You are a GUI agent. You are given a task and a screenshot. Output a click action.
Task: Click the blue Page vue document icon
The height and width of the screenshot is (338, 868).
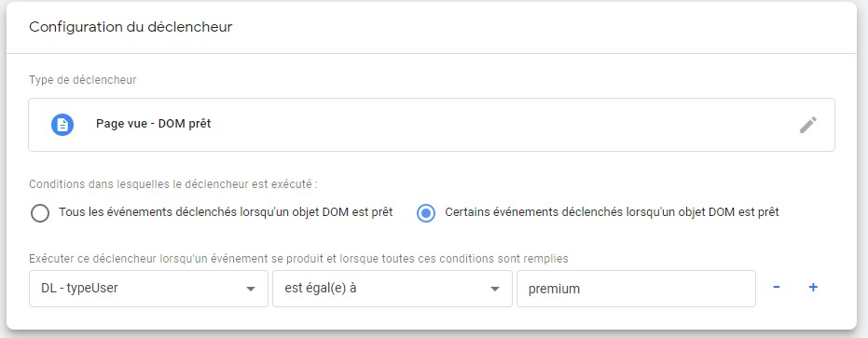pos(62,125)
